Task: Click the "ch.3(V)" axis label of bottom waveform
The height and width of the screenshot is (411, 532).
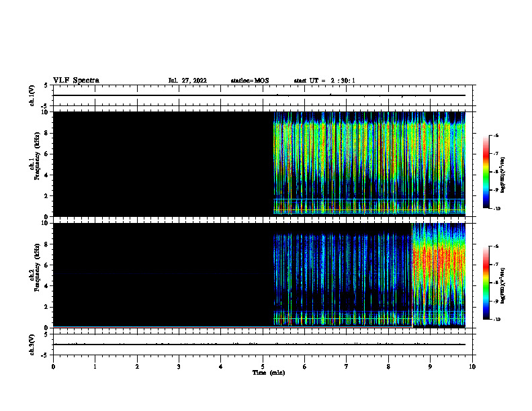Action: pos(32,345)
